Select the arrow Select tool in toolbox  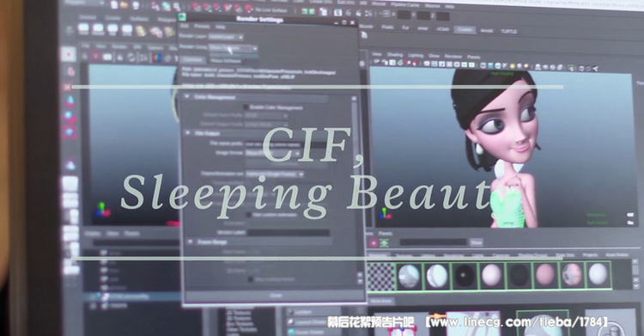coord(69,55)
